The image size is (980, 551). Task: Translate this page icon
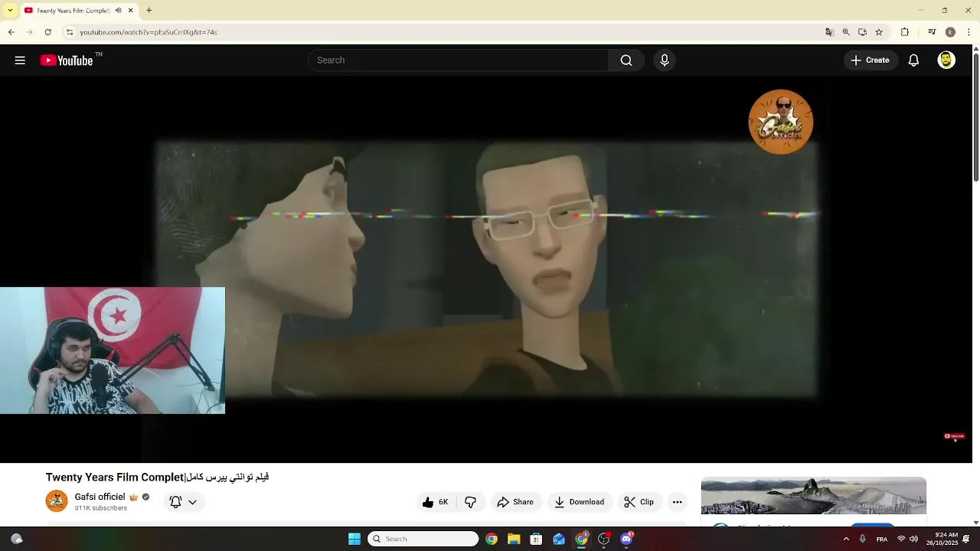829,32
